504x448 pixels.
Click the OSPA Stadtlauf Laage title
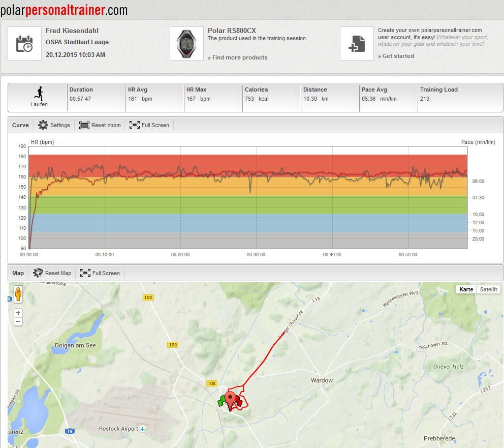click(77, 42)
